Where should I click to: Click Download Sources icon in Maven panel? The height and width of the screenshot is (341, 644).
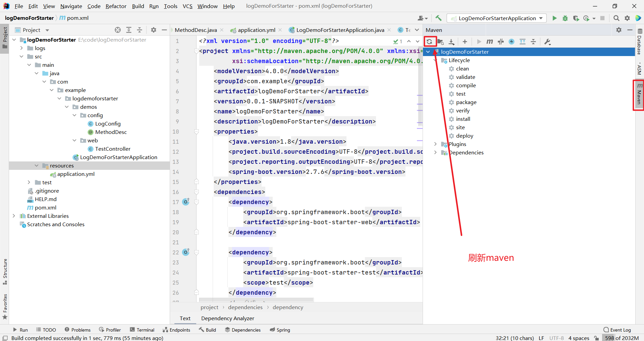(x=451, y=42)
